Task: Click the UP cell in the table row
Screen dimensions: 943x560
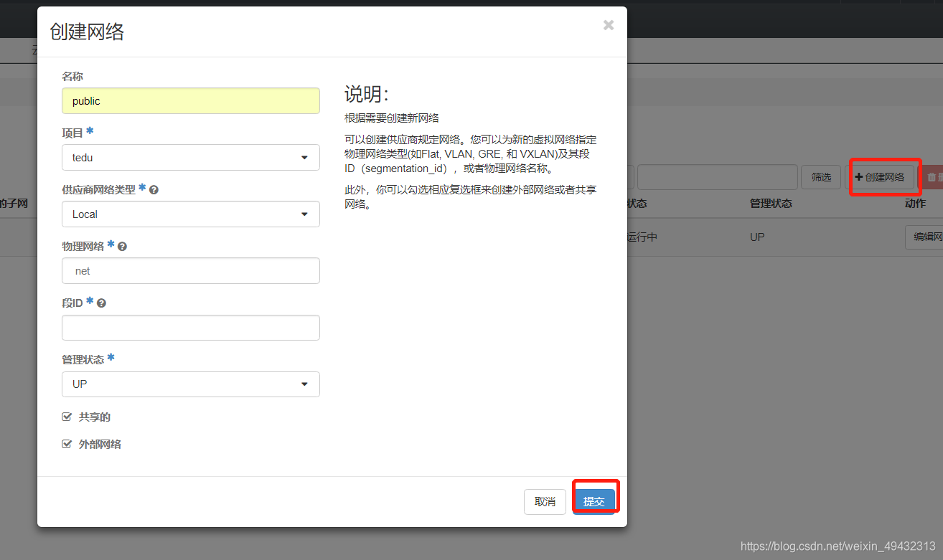Action: point(757,237)
